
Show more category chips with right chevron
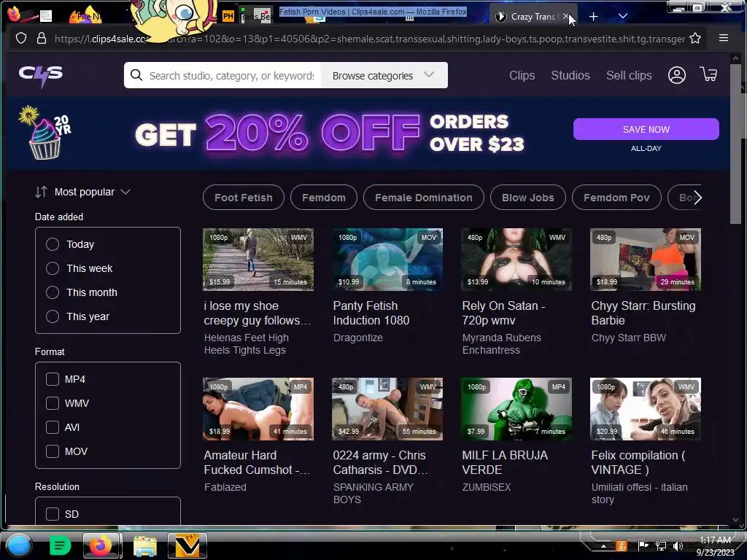[x=697, y=198]
